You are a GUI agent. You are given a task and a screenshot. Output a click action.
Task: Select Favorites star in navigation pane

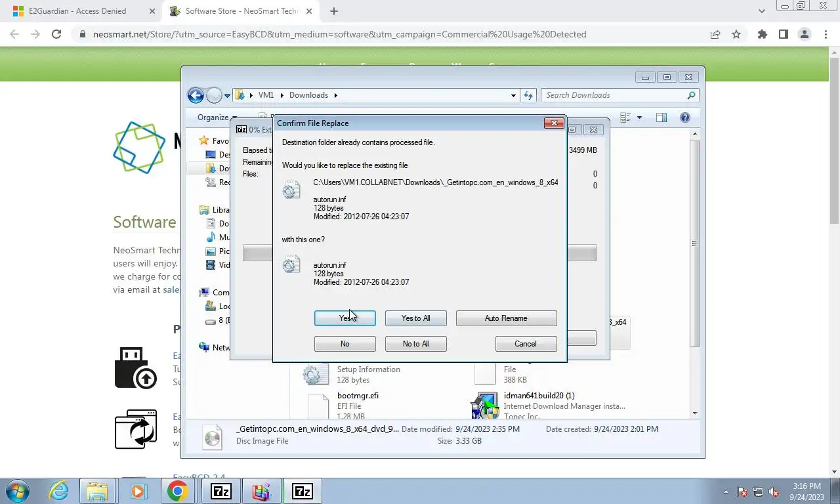(204, 140)
